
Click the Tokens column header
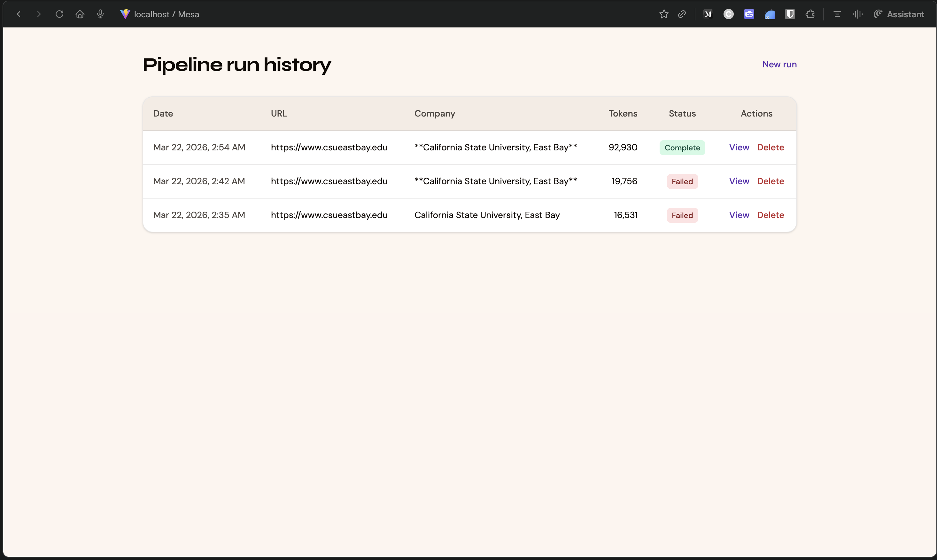coord(623,114)
